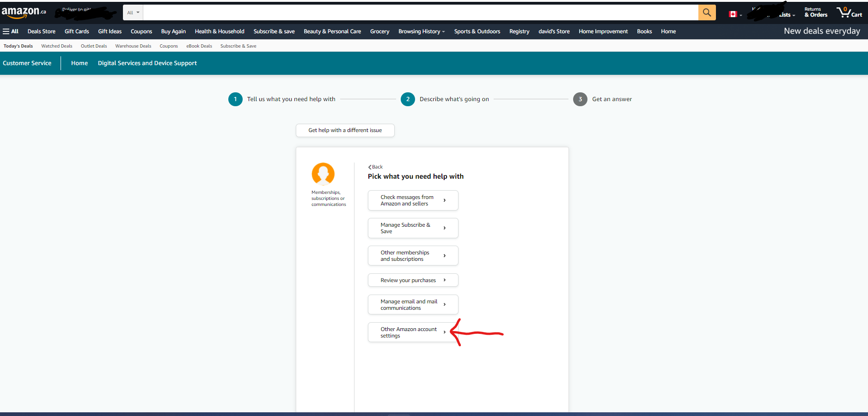Go to Customer Service Home
Viewport: 868px width, 416px height.
click(79, 63)
